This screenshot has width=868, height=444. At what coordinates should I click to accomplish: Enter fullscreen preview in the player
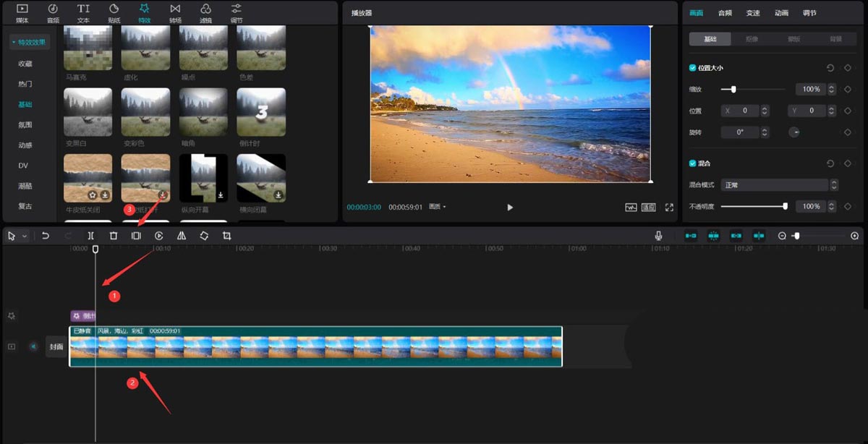(x=669, y=208)
